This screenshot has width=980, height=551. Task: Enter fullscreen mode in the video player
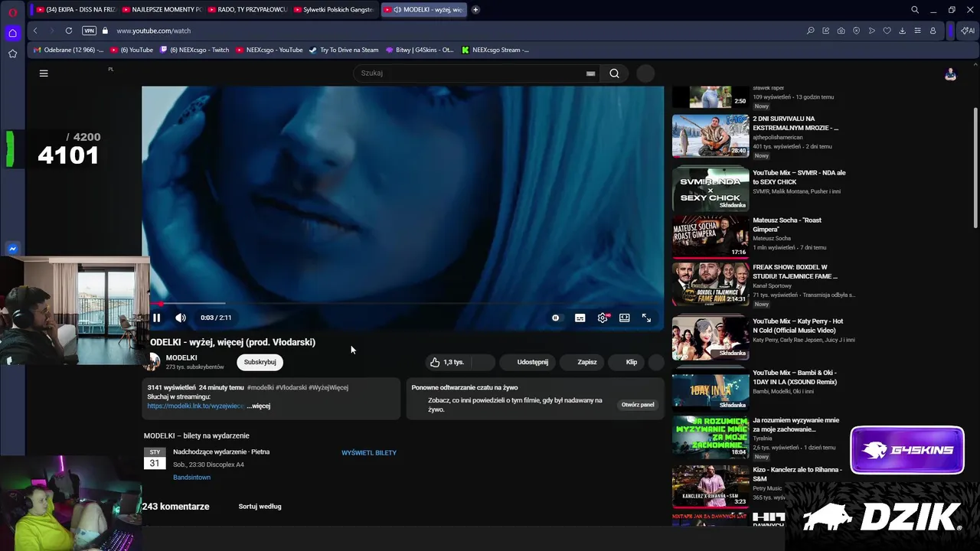[x=646, y=318]
